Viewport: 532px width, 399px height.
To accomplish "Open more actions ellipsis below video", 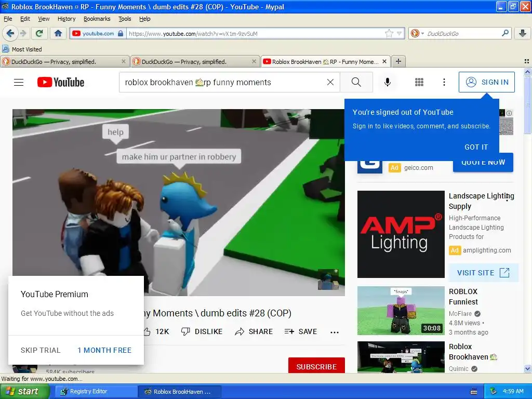I will pos(335,332).
